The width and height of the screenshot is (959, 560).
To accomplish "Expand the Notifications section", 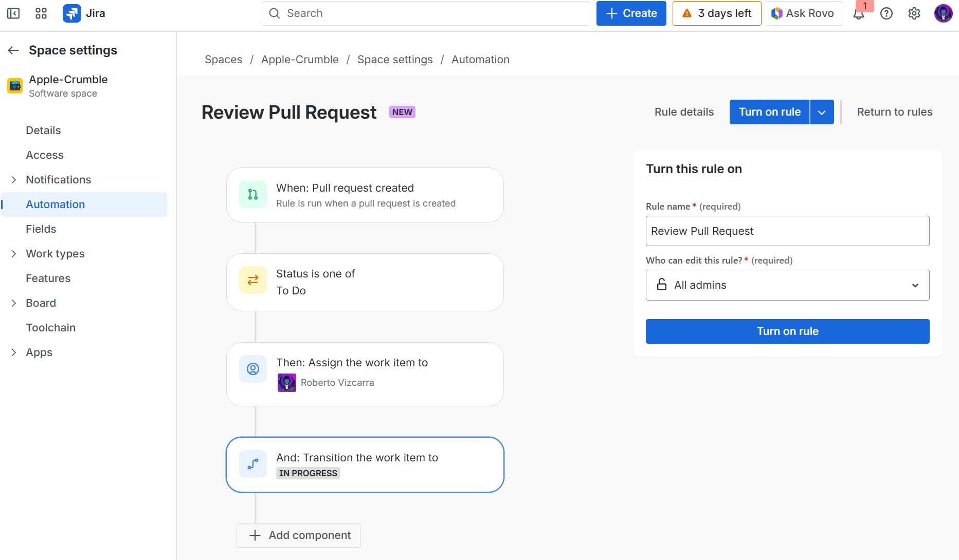I will pyautogui.click(x=14, y=180).
